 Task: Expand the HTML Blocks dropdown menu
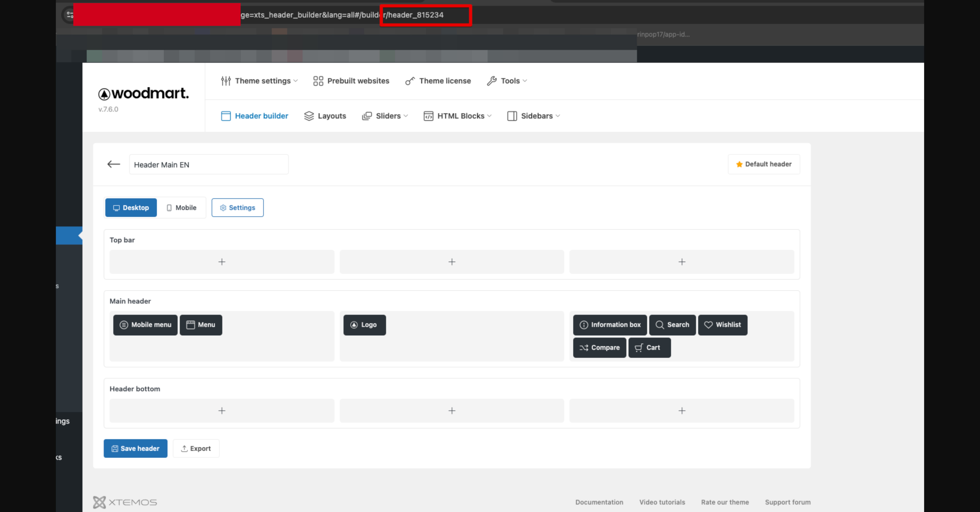[458, 116]
